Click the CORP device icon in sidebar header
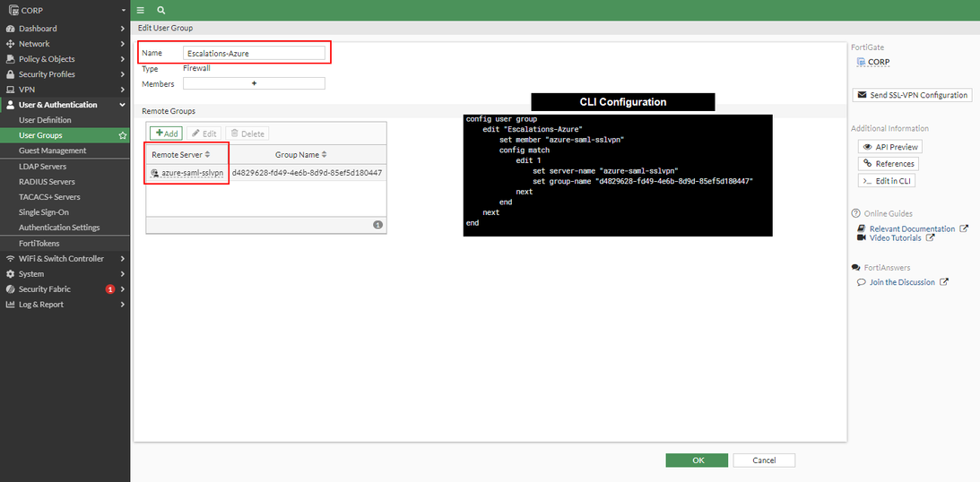This screenshot has height=482, width=980. 12,10
